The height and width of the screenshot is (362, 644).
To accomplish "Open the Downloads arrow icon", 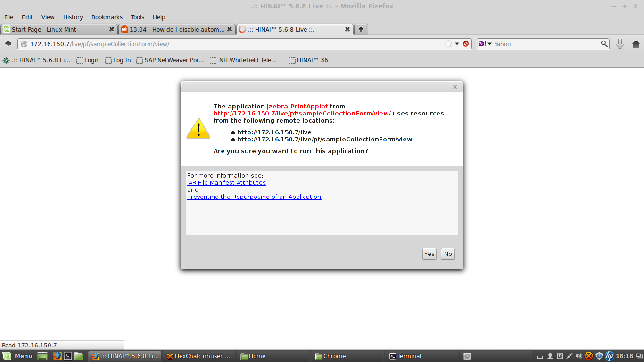I will pyautogui.click(x=620, y=44).
